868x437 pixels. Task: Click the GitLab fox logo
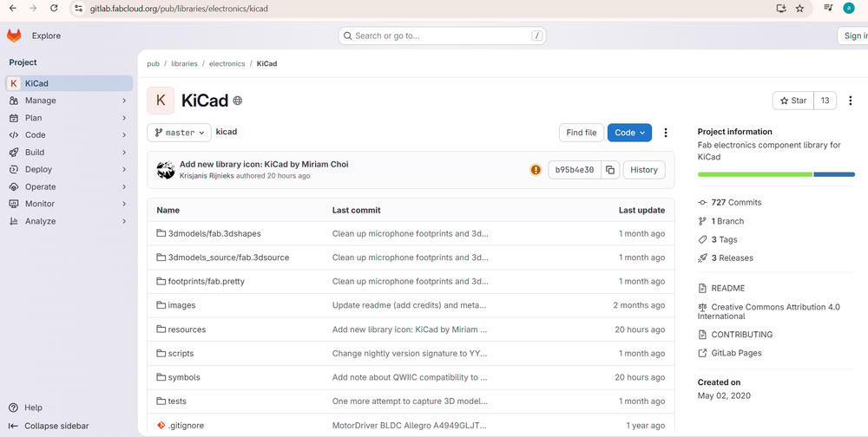pos(14,36)
